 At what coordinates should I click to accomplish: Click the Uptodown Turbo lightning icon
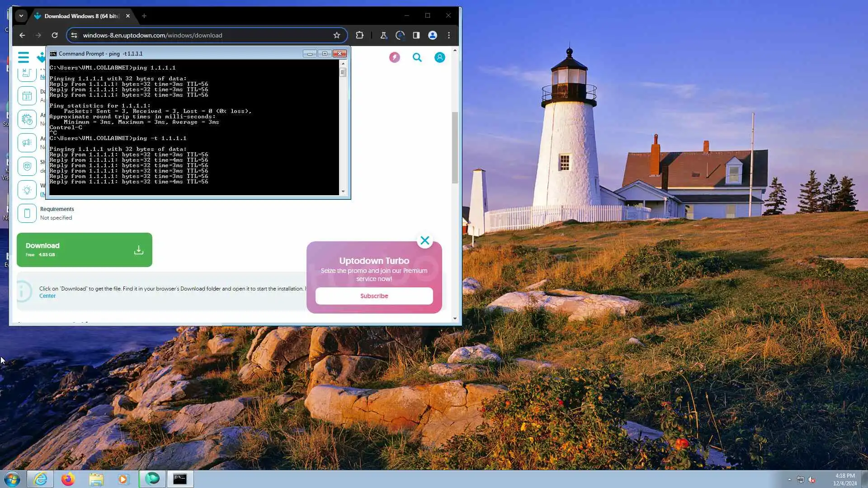(395, 57)
